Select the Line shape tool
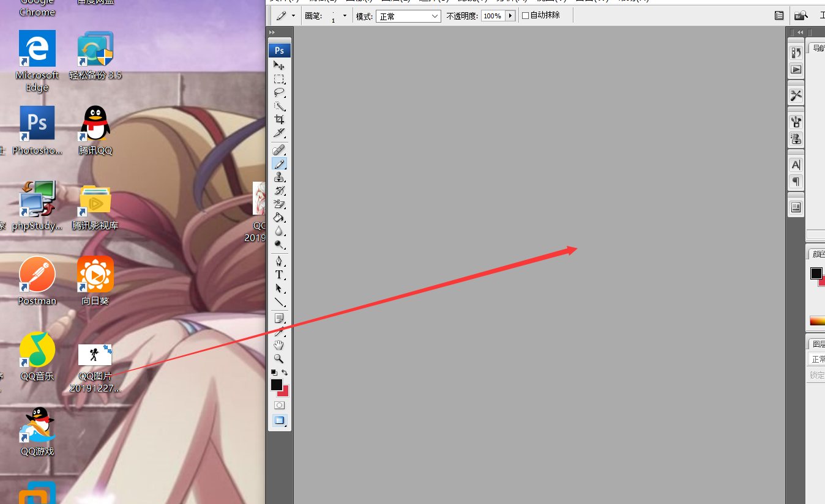 (279, 302)
